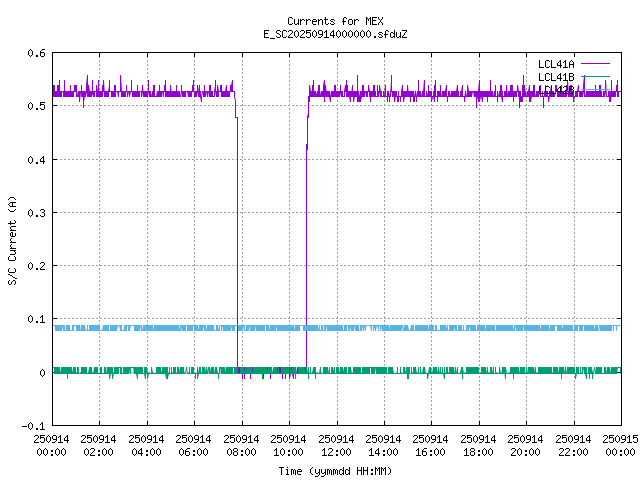Click the purple LCL41A legend line sample

[595, 63]
